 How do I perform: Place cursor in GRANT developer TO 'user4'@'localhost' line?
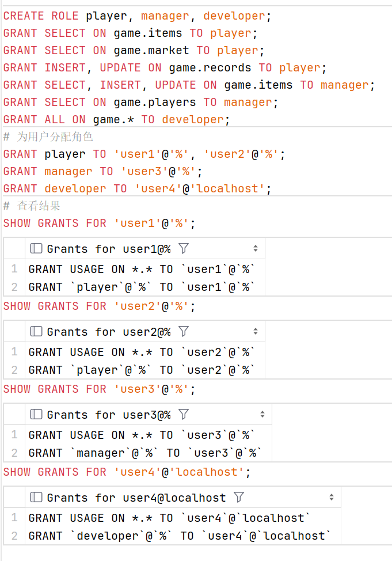(138, 188)
